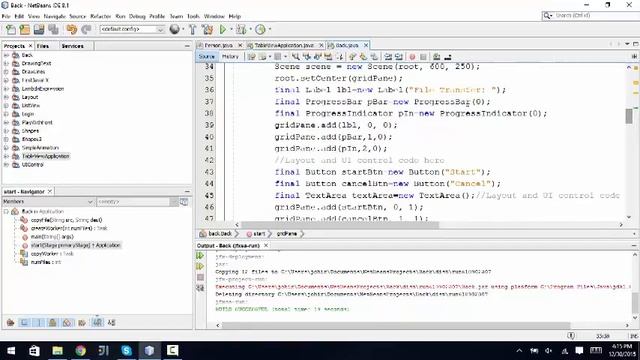640x360 pixels.
Task: Toggle Show Inner Classes filter in Navigator
Action: (x=67, y=323)
